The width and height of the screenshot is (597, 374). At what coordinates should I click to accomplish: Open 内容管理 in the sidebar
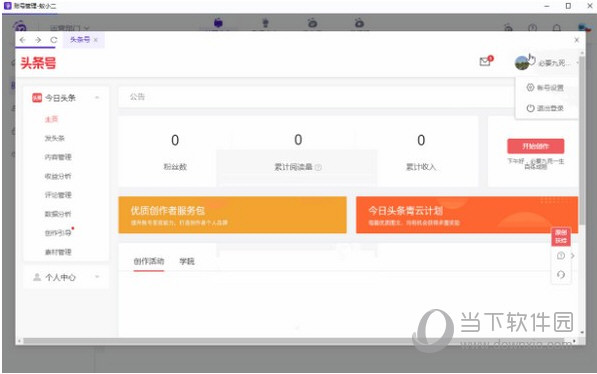click(58, 157)
